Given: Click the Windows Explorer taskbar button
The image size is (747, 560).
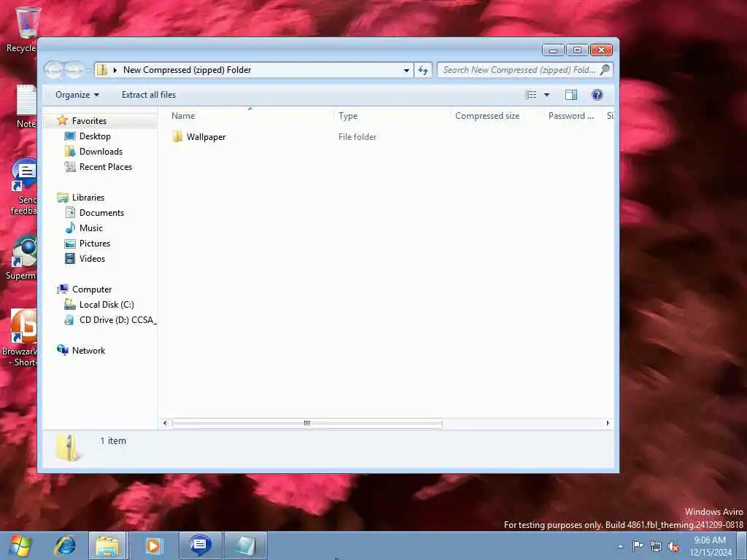Looking at the screenshot, I should [108, 545].
